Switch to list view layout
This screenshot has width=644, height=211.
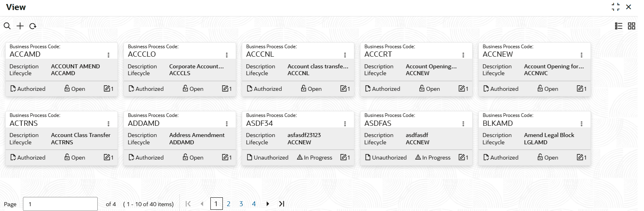point(619,26)
